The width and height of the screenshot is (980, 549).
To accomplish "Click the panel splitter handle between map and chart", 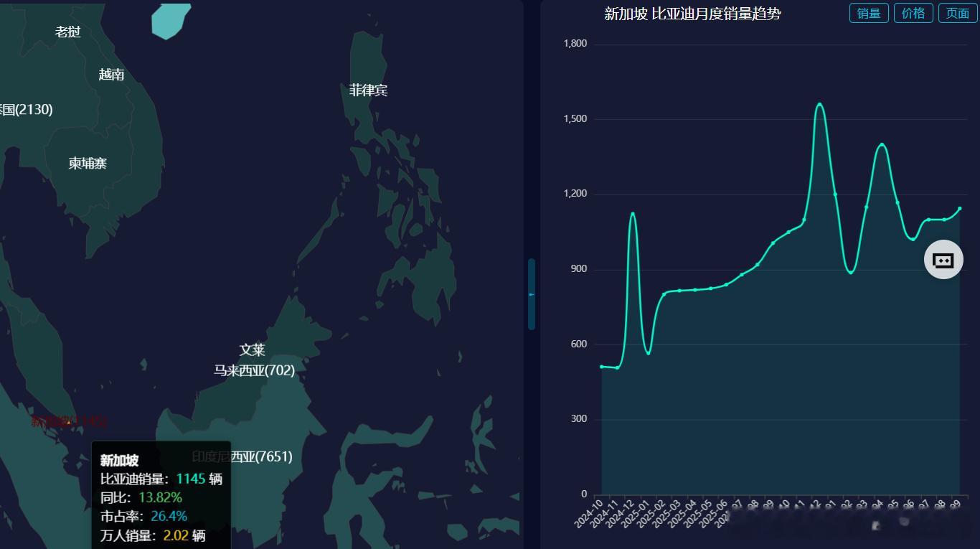I will 532,294.
